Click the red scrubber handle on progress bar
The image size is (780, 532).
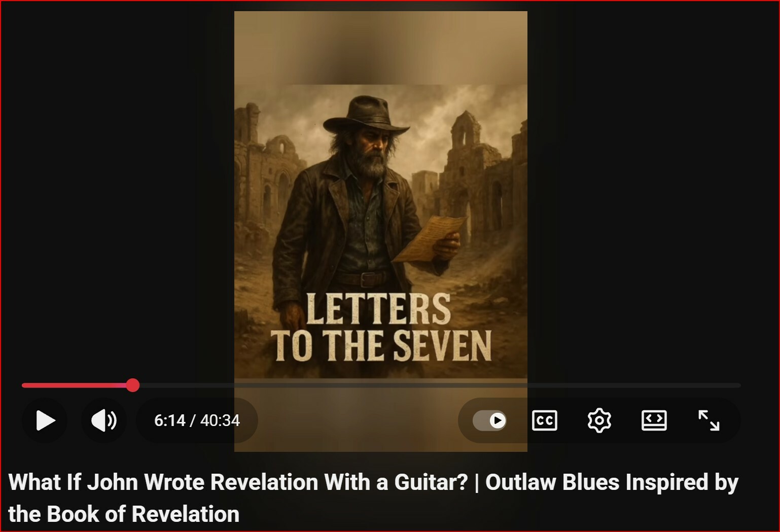133,385
